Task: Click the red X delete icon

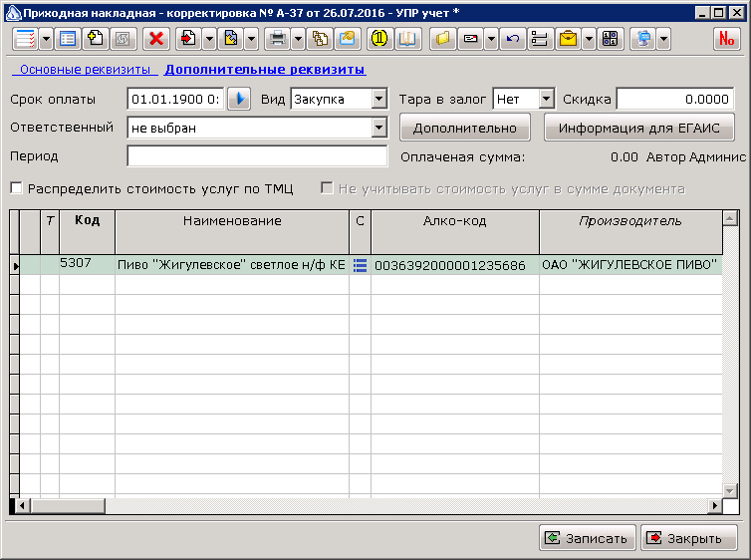Action: click(156, 39)
